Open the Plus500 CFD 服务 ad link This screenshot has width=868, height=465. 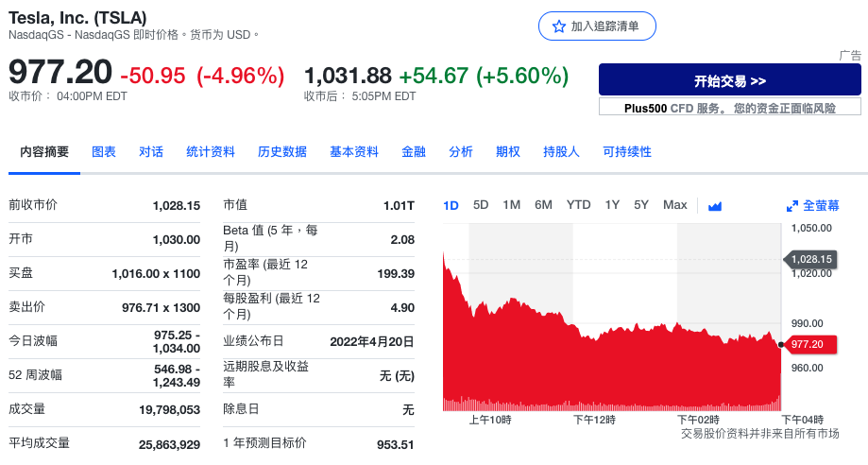pos(729,107)
